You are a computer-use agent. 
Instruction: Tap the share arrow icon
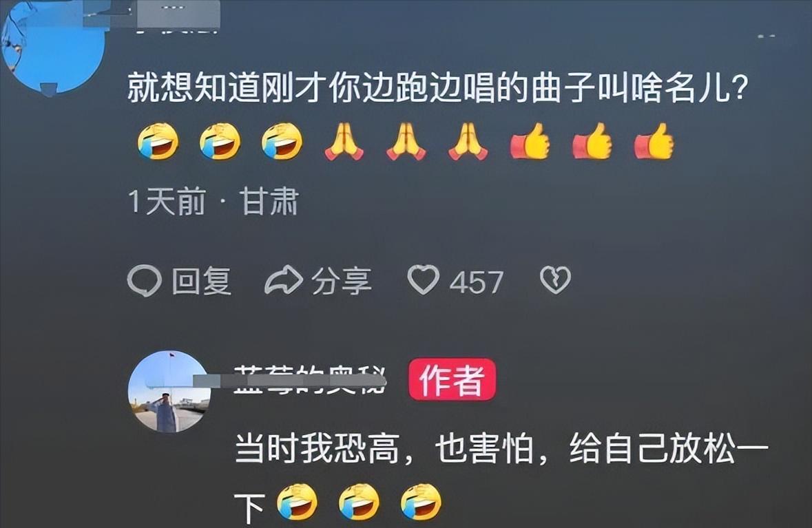click(283, 280)
